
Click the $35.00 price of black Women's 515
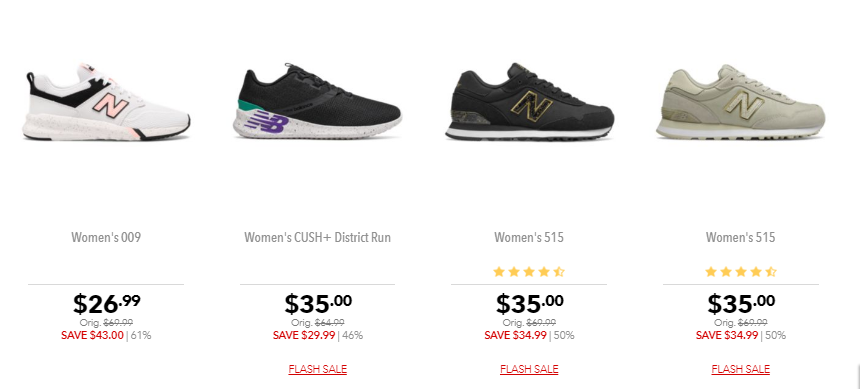point(529,303)
